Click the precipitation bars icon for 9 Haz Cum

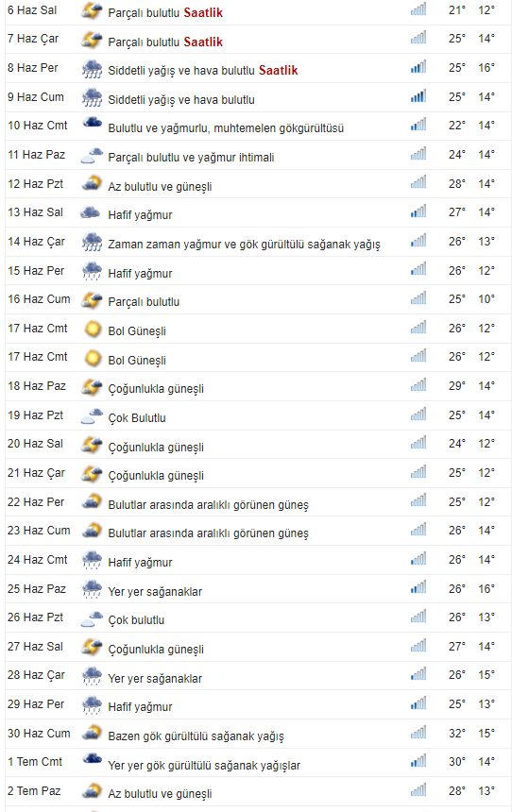coord(418,96)
